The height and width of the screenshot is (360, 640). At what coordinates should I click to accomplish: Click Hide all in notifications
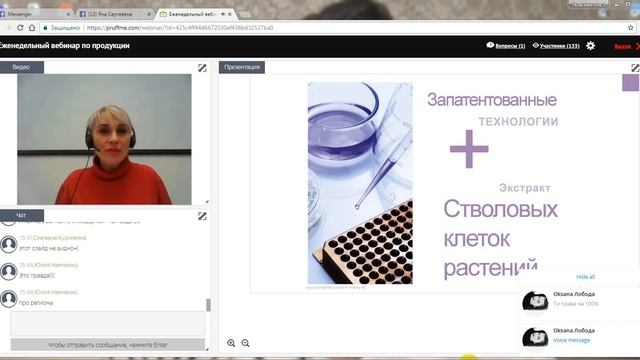(x=585, y=277)
